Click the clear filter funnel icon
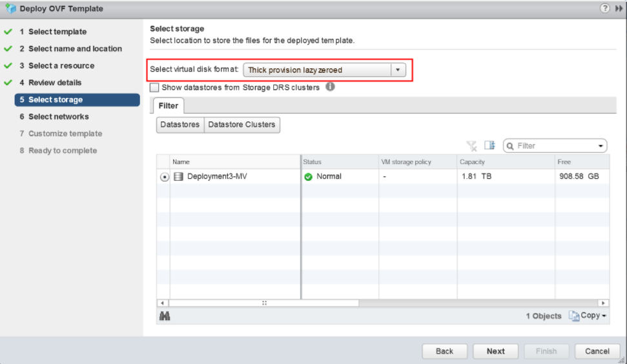This screenshot has width=627, height=364. (471, 146)
